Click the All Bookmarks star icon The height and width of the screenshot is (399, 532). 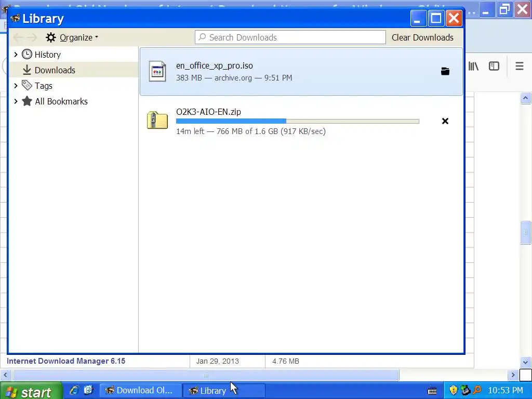coord(27,101)
